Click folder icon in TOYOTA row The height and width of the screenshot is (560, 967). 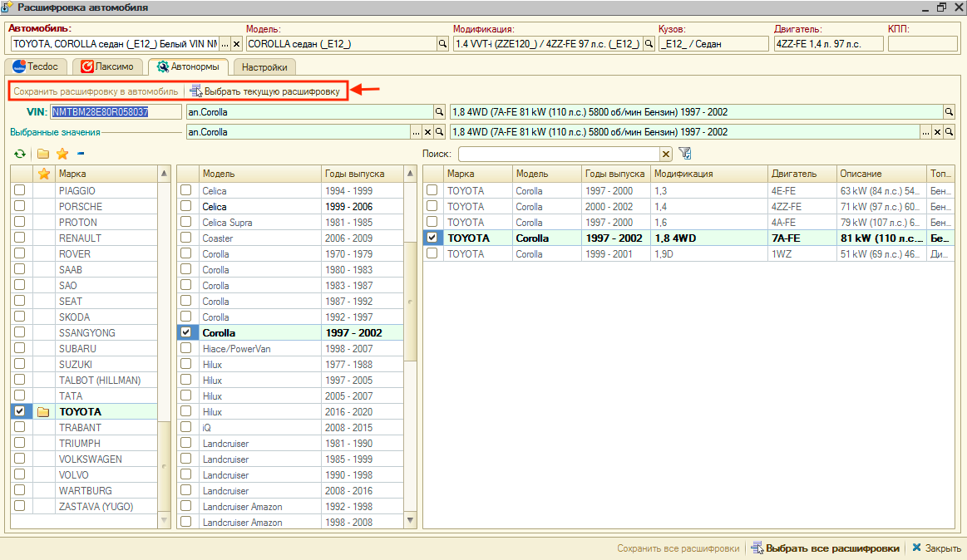(x=43, y=411)
